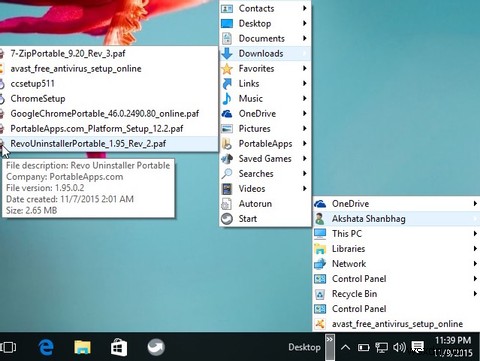This screenshot has width=480, height=361.
Task: Open the Action Center notification icon
Action: [x=417, y=347]
